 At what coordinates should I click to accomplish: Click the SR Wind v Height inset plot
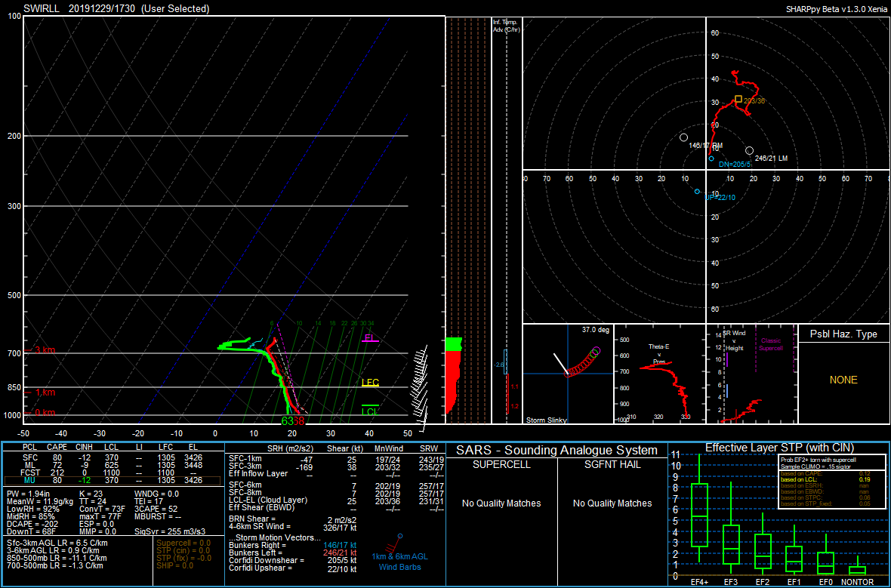pos(751,374)
